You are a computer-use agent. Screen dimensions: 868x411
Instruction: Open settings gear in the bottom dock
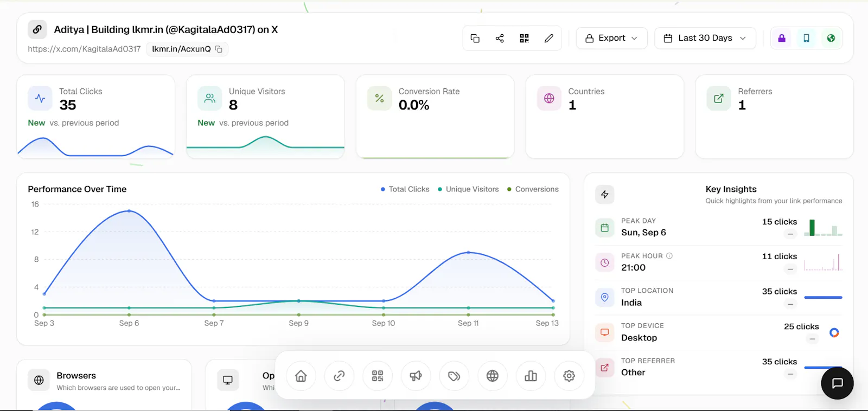coord(569,376)
